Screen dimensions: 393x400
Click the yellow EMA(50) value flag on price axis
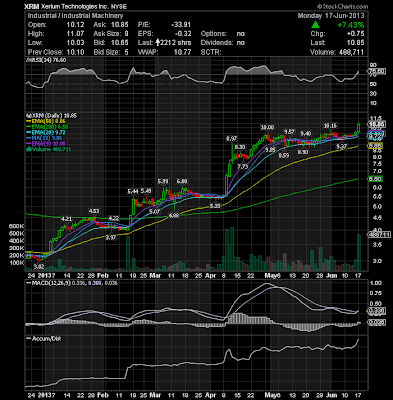tap(375, 146)
